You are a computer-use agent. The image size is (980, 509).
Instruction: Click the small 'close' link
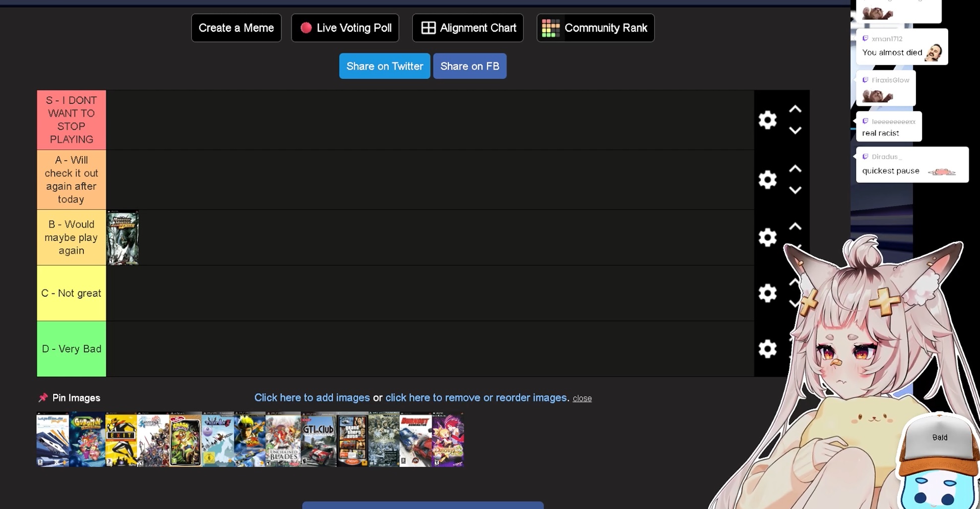tap(582, 398)
